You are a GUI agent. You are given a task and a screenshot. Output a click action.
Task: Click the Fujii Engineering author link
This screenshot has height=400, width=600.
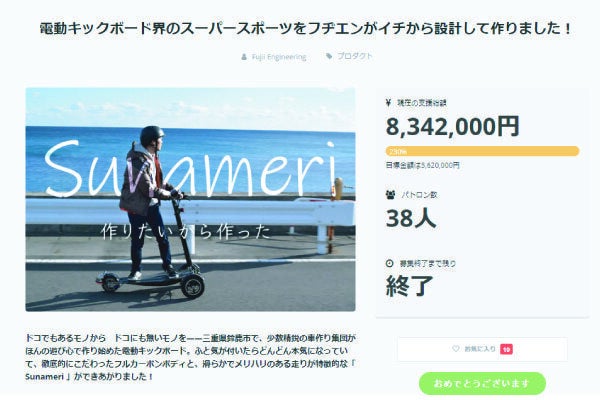279,57
